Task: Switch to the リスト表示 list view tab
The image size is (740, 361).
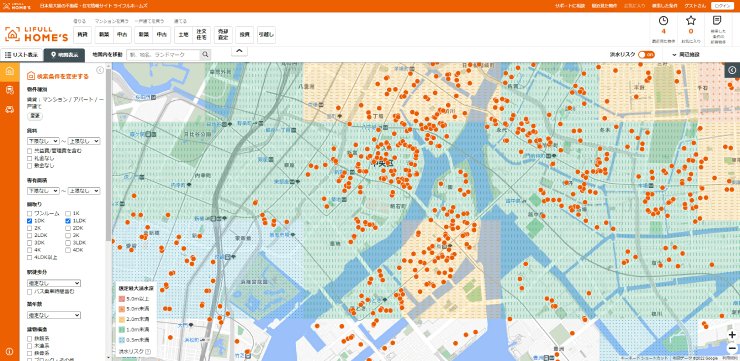Action: [x=22, y=55]
